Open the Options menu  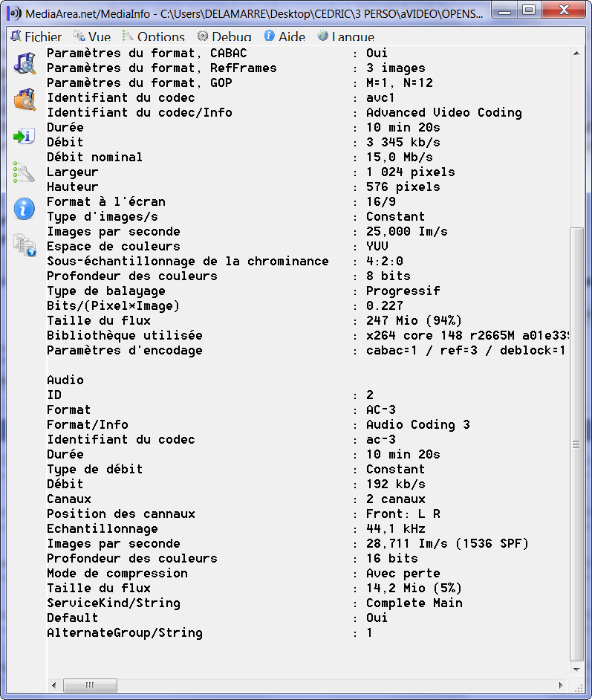[154, 36]
